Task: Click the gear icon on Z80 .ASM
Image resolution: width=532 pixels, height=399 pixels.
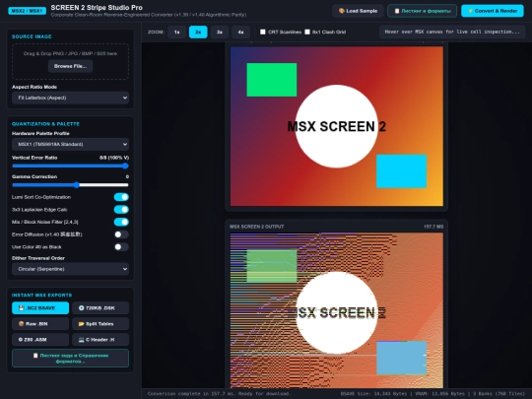Action: coord(21,339)
